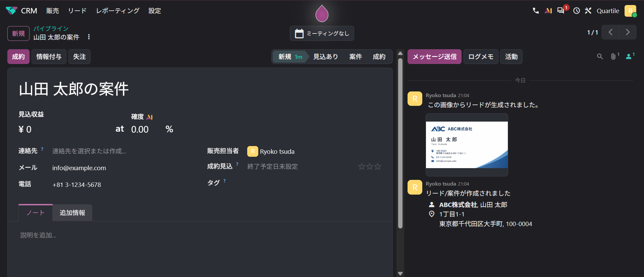This screenshot has width=644, height=277.
Task: Open the conversations messages icon with badge
Action: 561,11
